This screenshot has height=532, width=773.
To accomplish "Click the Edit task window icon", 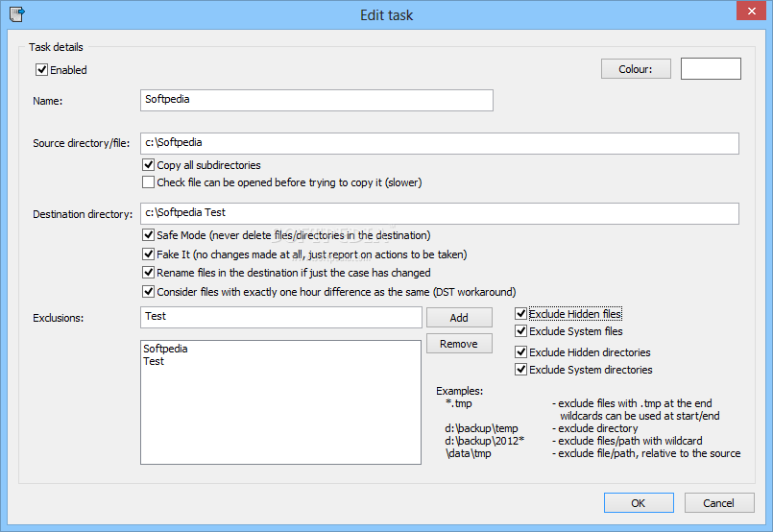I will [x=17, y=14].
